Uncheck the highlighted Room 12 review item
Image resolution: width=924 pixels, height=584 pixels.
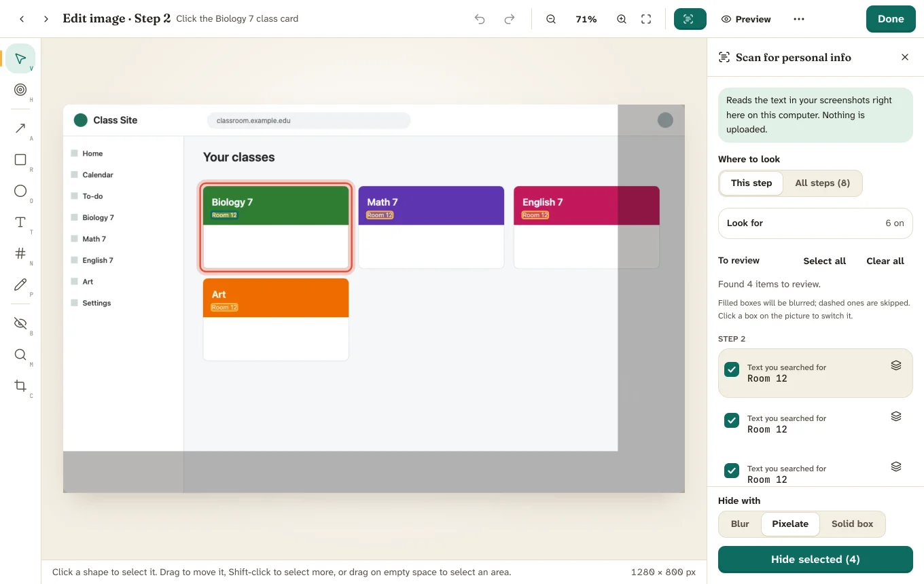click(732, 369)
